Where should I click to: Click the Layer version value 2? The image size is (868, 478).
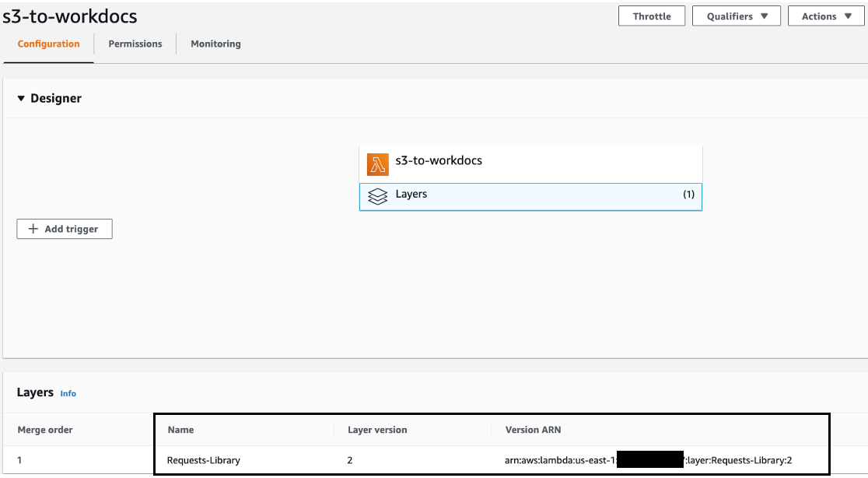coord(348,459)
